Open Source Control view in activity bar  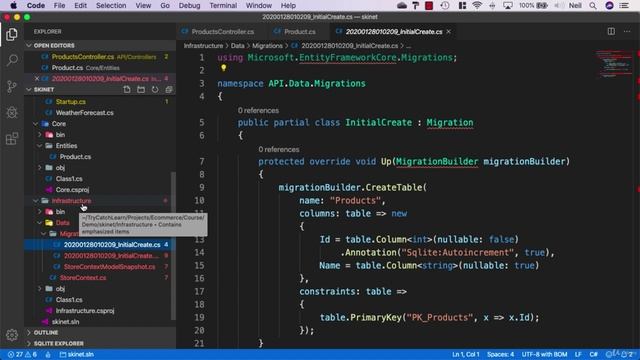click(12, 87)
